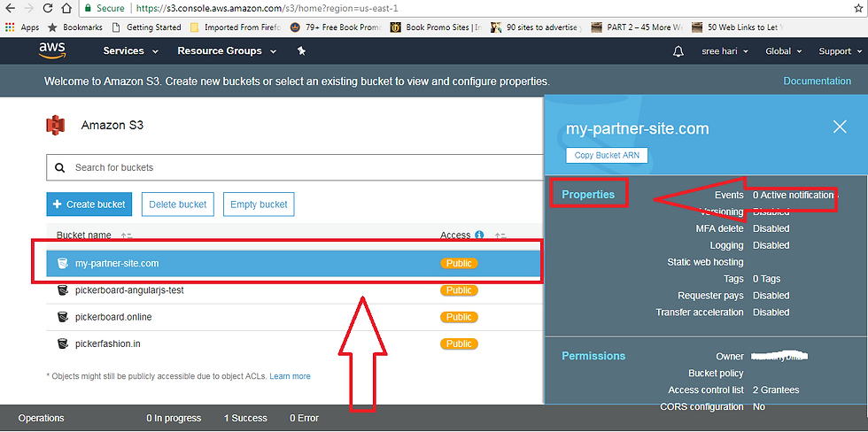Open the 50 Web Links bookmark

(x=737, y=27)
